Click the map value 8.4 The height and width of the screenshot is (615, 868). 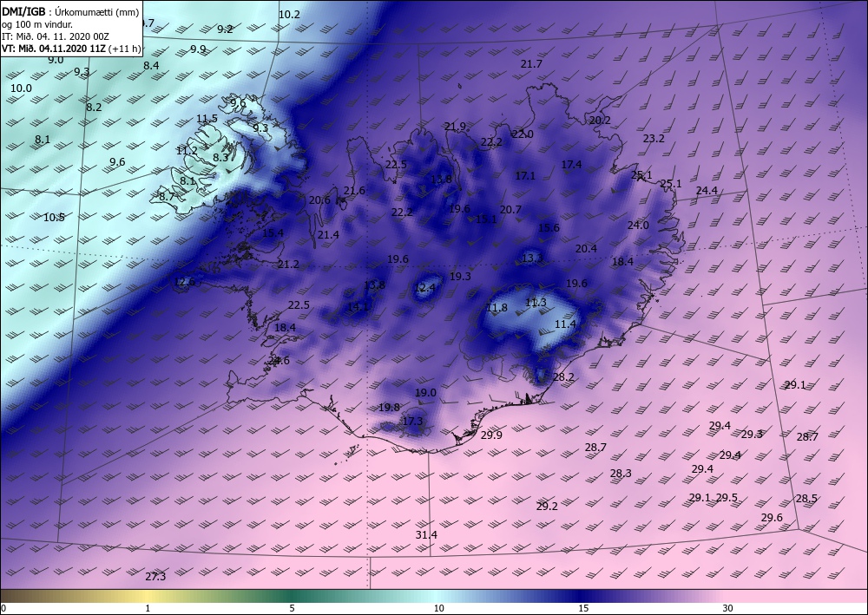coord(151,65)
